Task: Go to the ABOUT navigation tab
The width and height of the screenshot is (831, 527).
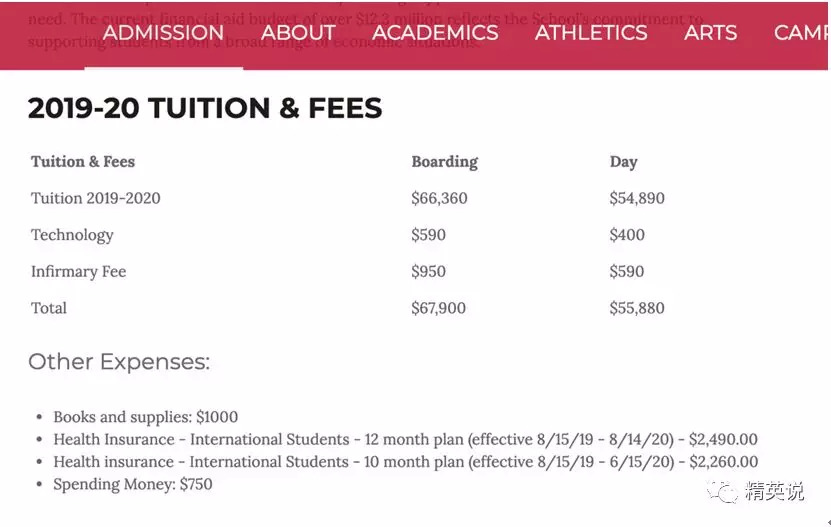Action: 298,32
